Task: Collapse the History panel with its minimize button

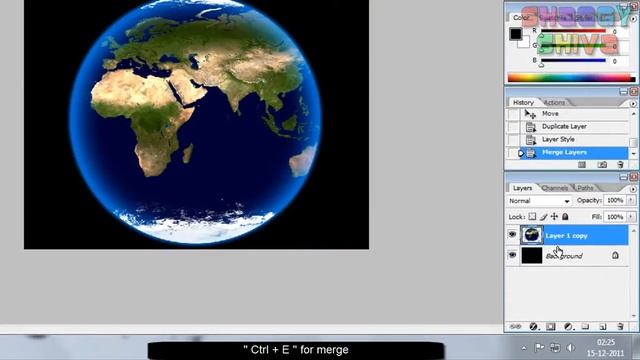Action: (623, 92)
